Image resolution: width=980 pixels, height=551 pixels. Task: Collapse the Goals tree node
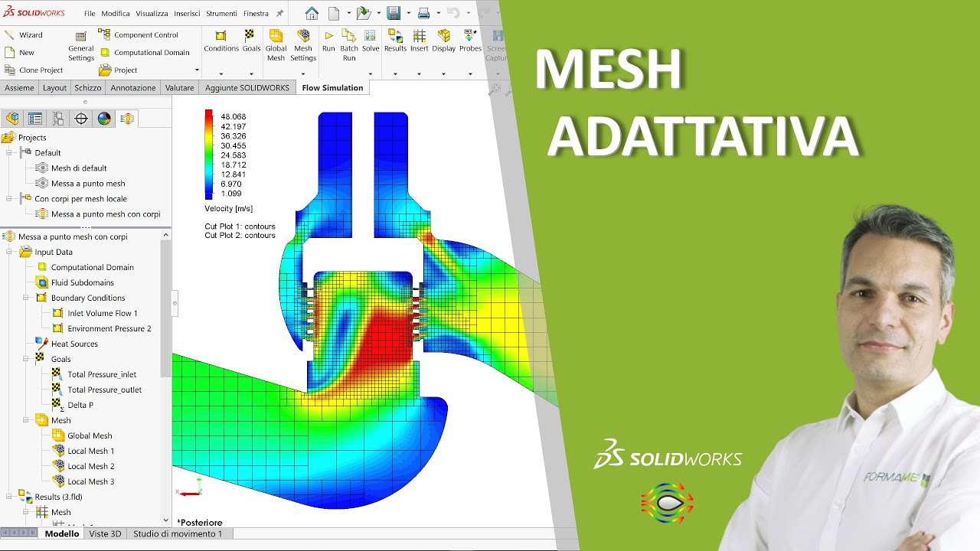point(25,359)
